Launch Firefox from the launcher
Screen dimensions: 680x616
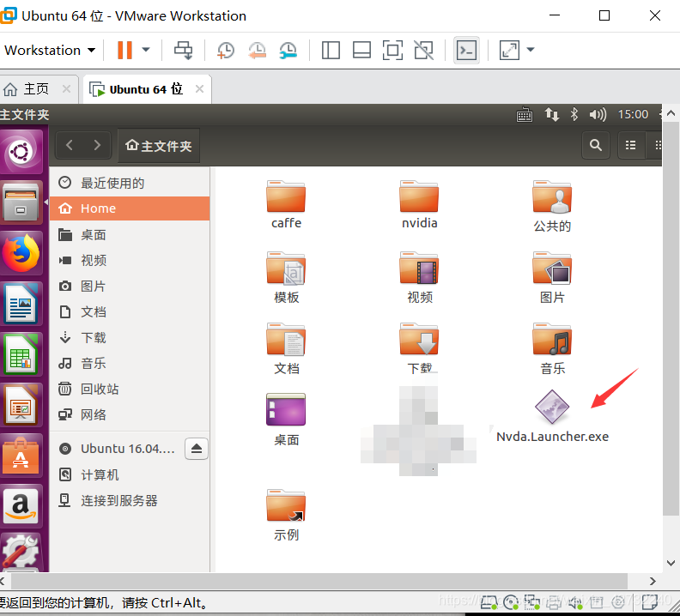[x=21, y=253]
